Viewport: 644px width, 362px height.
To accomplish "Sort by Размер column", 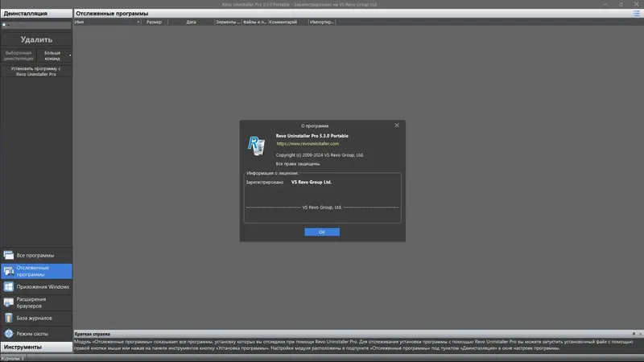I will tap(155, 23).
